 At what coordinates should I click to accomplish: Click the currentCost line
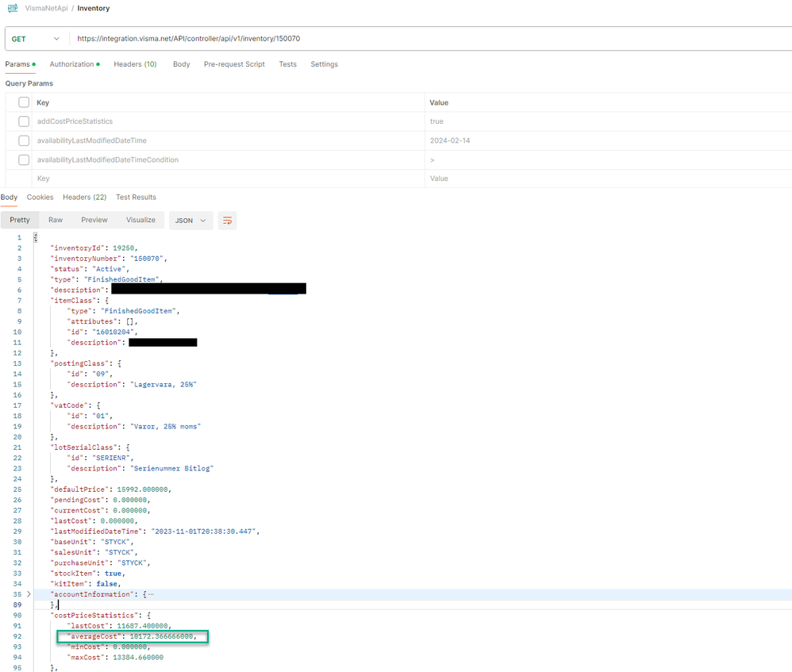(x=101, y=510)
